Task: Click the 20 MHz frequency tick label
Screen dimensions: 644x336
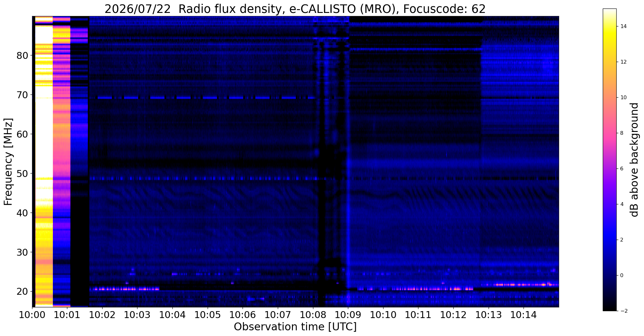Action: [22, 292]
